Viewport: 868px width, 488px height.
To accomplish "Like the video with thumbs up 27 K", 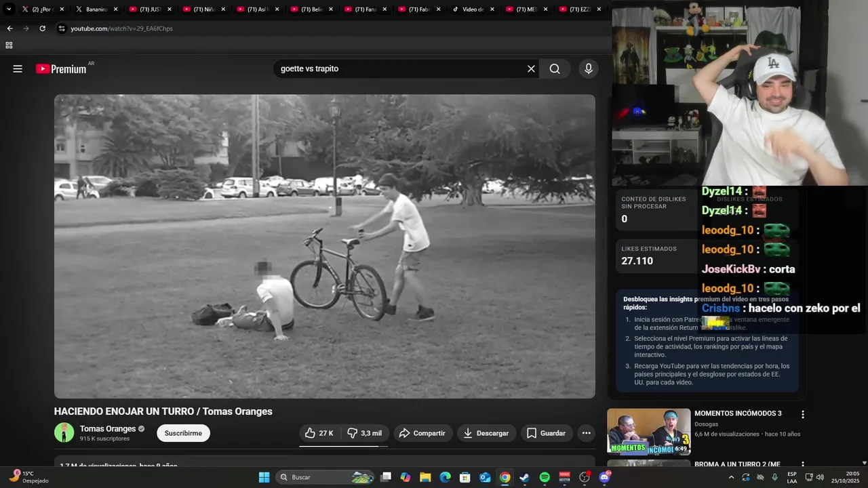I will click(319, 433).
